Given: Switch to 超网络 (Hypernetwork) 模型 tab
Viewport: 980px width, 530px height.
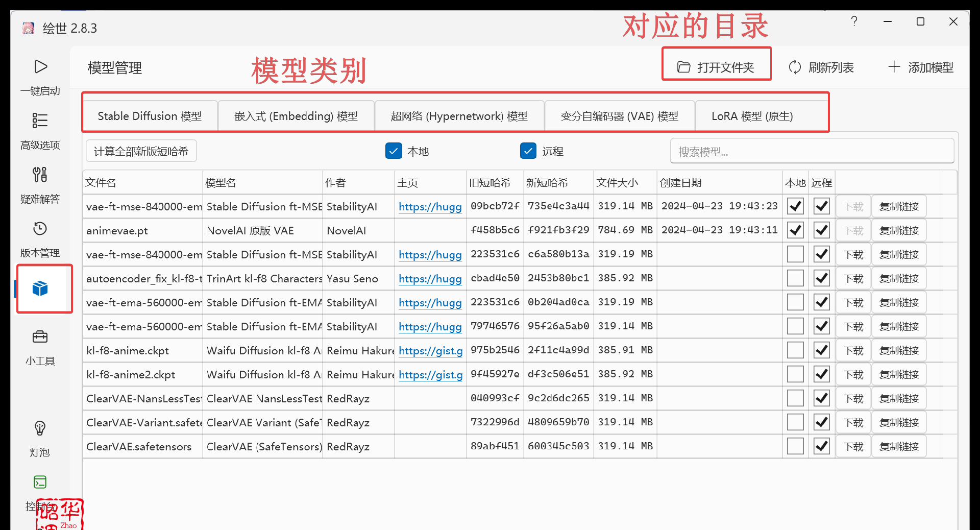Looking at the screenshot, I should 459,116.
